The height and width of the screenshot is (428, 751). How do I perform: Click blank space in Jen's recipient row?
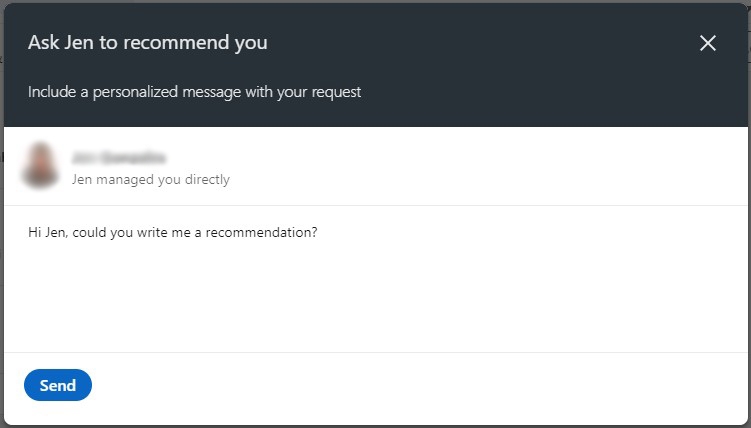click(479, 166)
